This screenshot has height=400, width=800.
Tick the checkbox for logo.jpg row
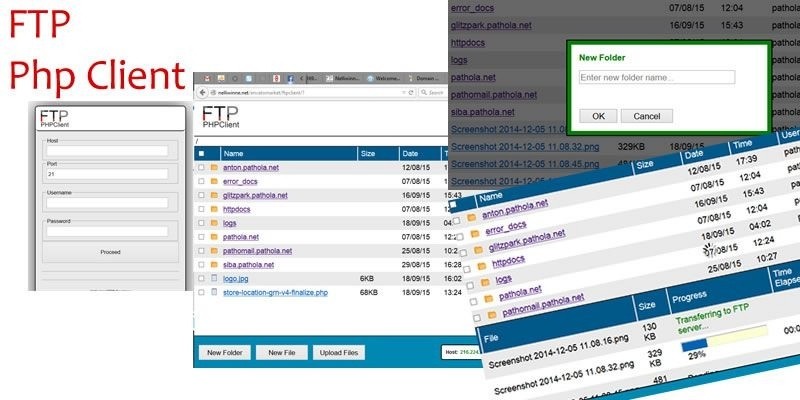tap(201, 279)
